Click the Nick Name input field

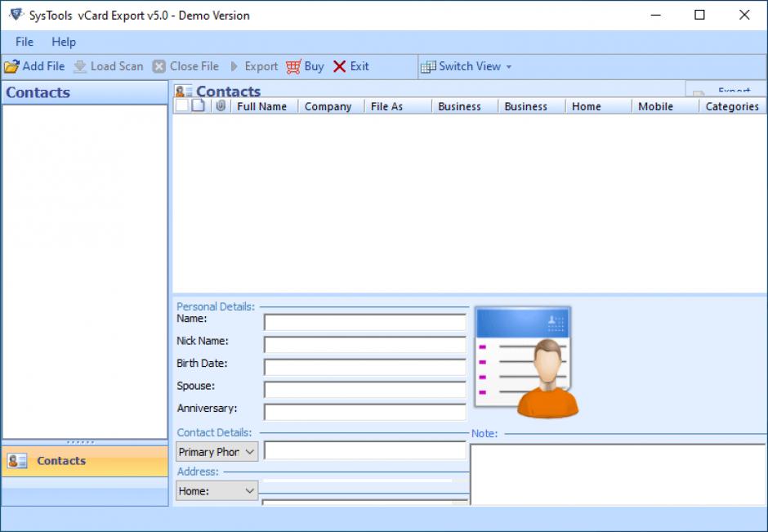click(365, 345)
